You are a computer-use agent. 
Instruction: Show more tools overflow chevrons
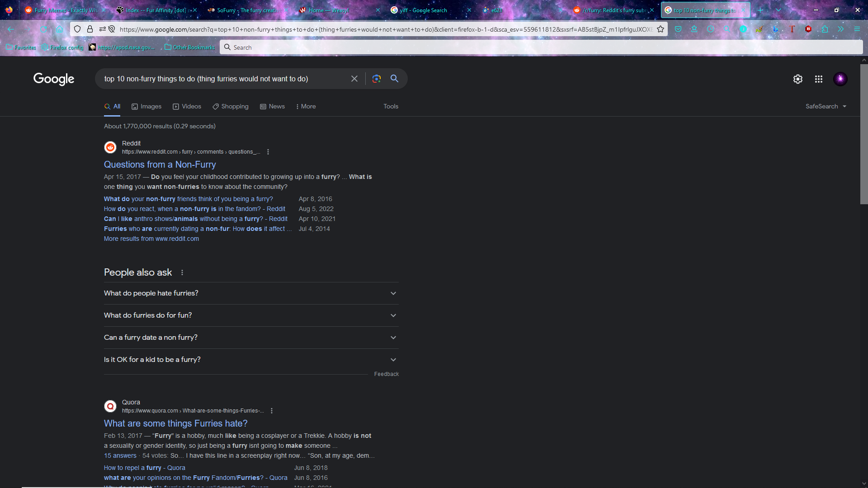[841, 29]
